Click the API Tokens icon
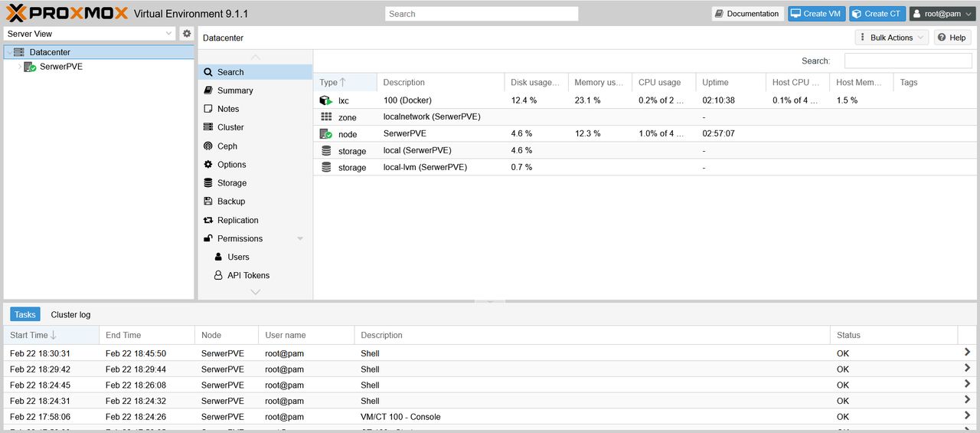Image resolution: width=980 pixels, height=433 pixels. pyautogui.click(x=218, y=275)
